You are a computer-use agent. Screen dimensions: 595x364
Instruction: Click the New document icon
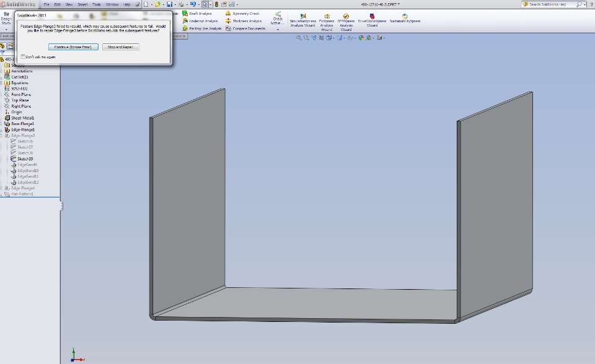click(x=146, y=4)
